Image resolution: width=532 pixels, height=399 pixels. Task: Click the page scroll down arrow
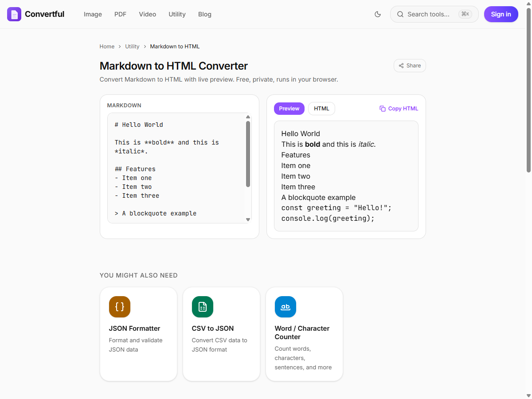[528, 395]
